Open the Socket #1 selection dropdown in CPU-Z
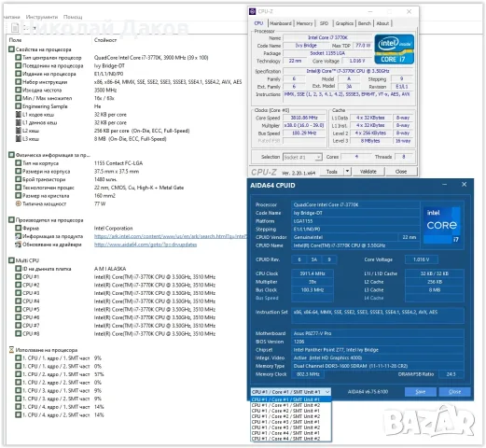Screen dimensions: 486x448 tap(302, 157)
